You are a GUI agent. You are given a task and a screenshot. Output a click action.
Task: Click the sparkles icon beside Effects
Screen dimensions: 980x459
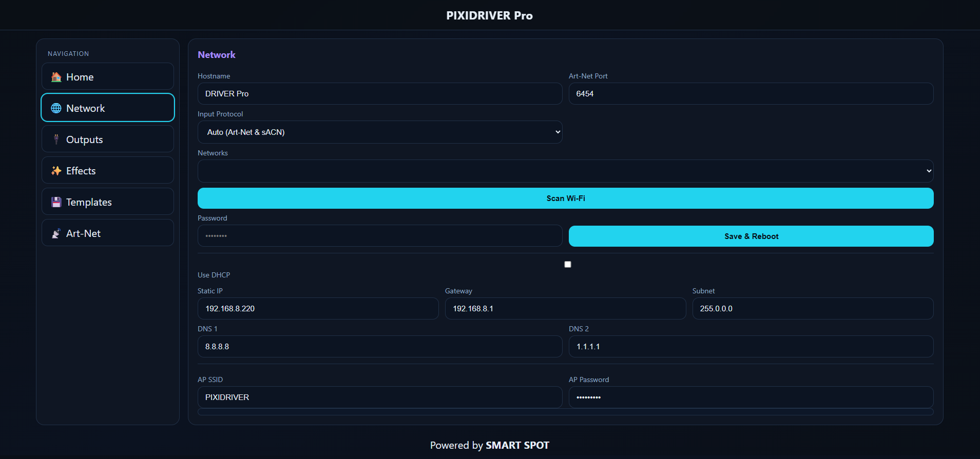[56, 171]
